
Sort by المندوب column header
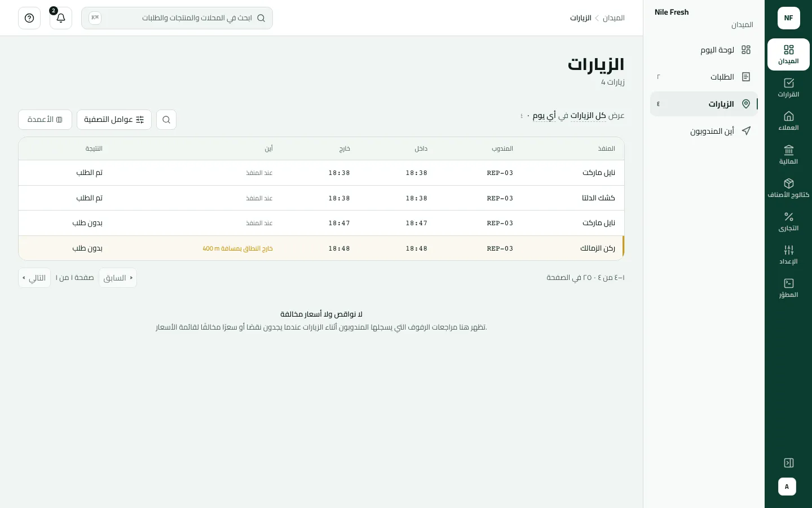pyautogui.click(x=502, y=148)
